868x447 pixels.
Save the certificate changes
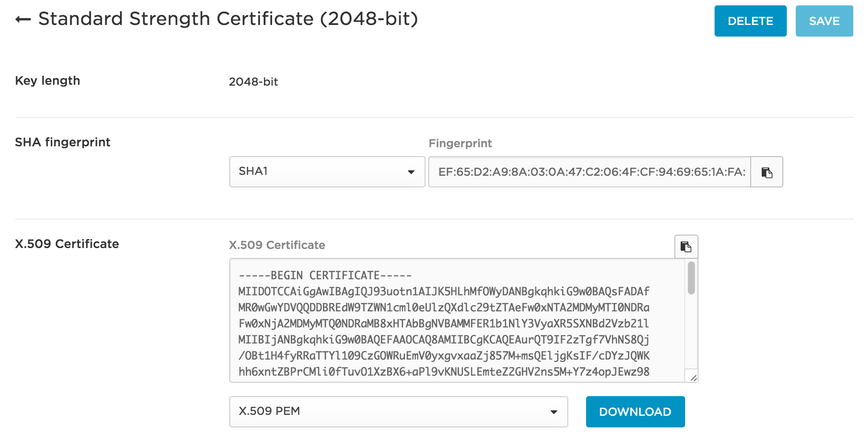tap(824, 21)
